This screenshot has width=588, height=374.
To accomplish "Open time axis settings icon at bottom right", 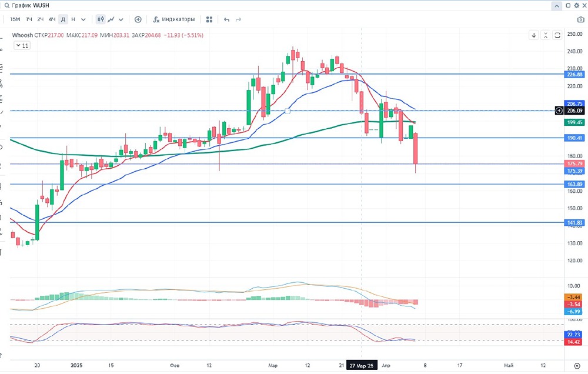I will [577, 366].
